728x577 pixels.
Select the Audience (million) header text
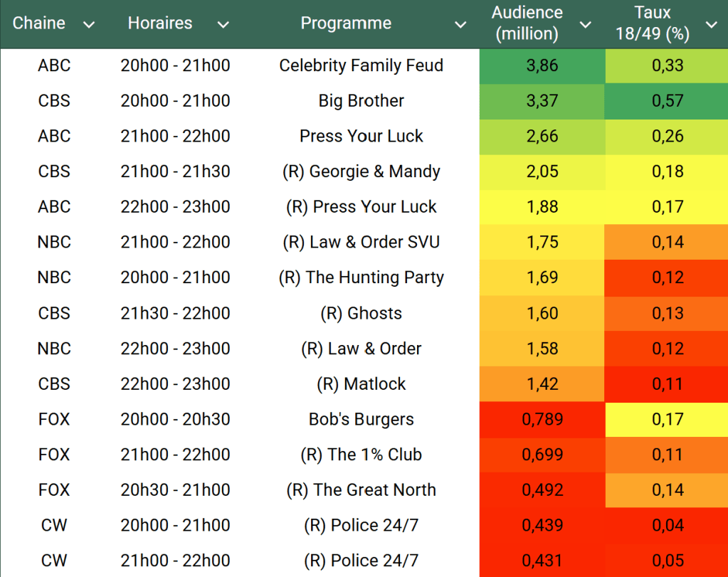pyautogui.click(x=527, y=23)
